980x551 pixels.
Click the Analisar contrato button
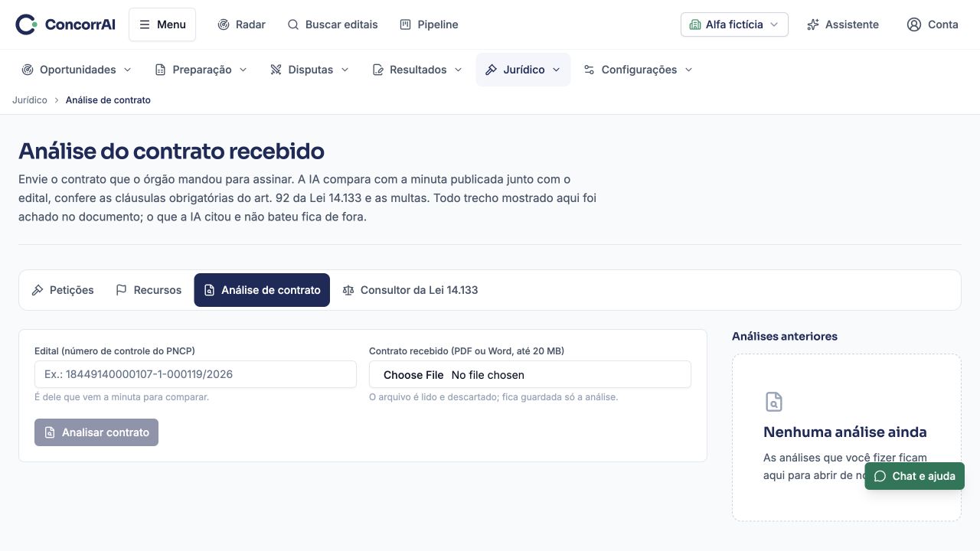[96, 432]
